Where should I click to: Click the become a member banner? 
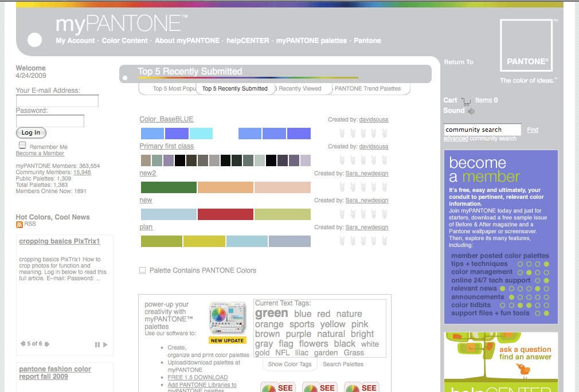[500, 237]
